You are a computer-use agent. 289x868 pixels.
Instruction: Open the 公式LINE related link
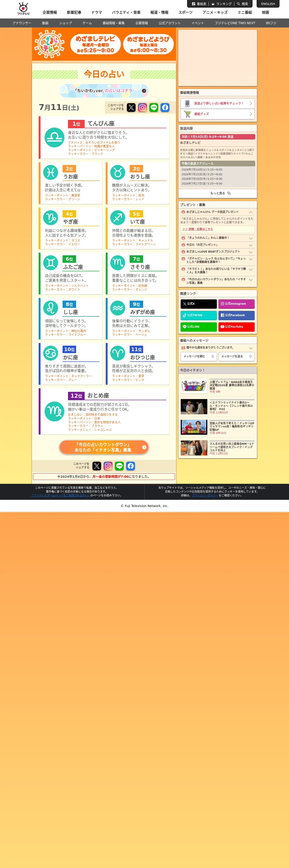point(199,327)
